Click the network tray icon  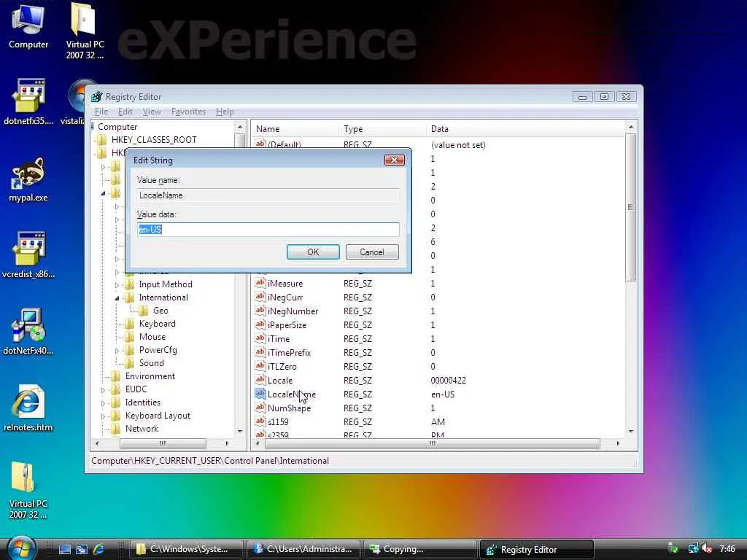pyautogui.click(x=694, y=548)
